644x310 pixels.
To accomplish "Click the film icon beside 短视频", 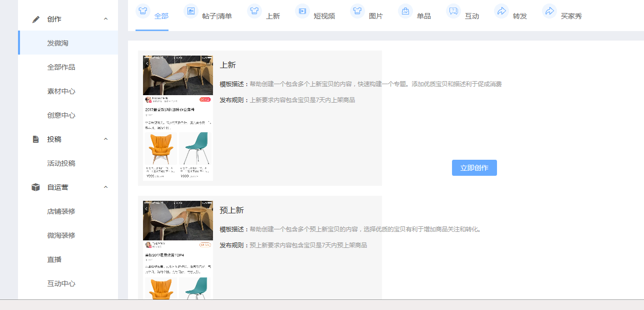I will [302, 11].
